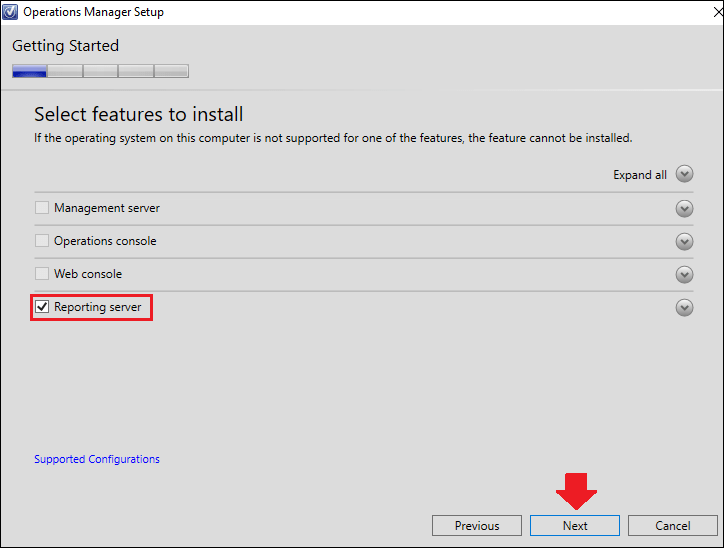Image resolution: width=724 pixels, height=548 pixels.
Task: Expand the Management server details chevron
Action: pyautogui.click(x=684, y=209)
